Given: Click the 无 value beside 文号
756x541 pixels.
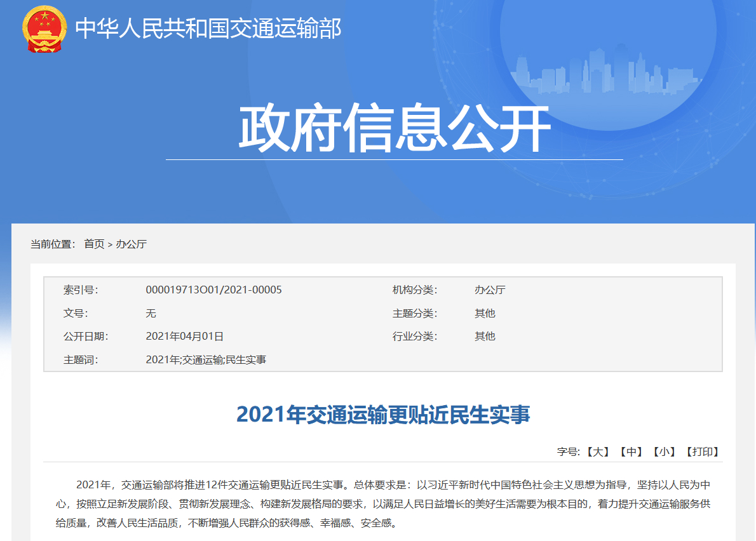Looking at the screenshot, I should click(151, 314).
